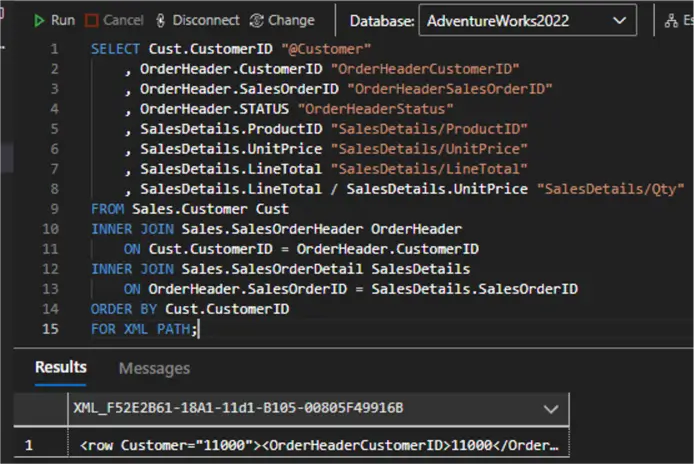Switch to the Messages tab
This screenshot has width=694, height=464.
(154, 368)
